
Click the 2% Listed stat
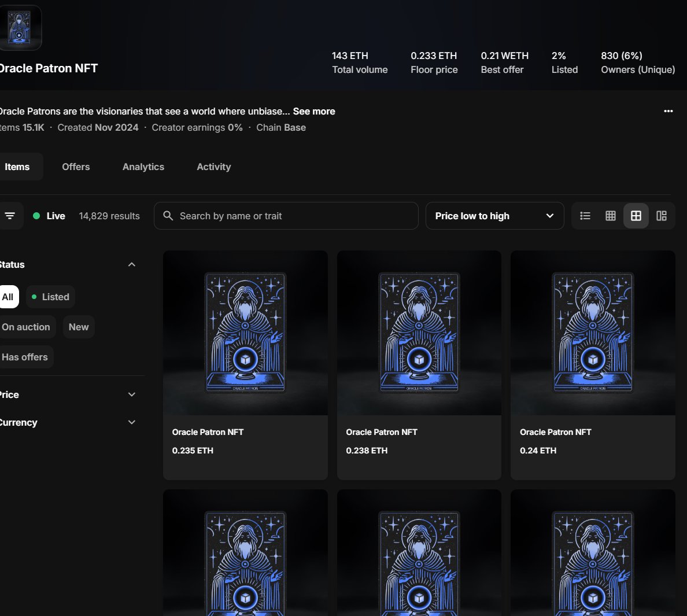coord(564,62)
